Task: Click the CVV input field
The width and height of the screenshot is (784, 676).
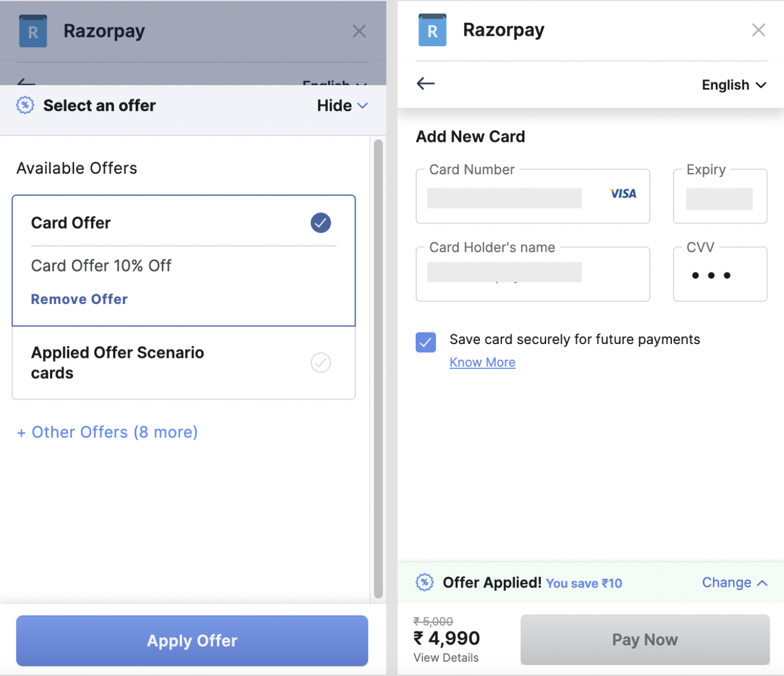Action: click(x=720, y=275)
